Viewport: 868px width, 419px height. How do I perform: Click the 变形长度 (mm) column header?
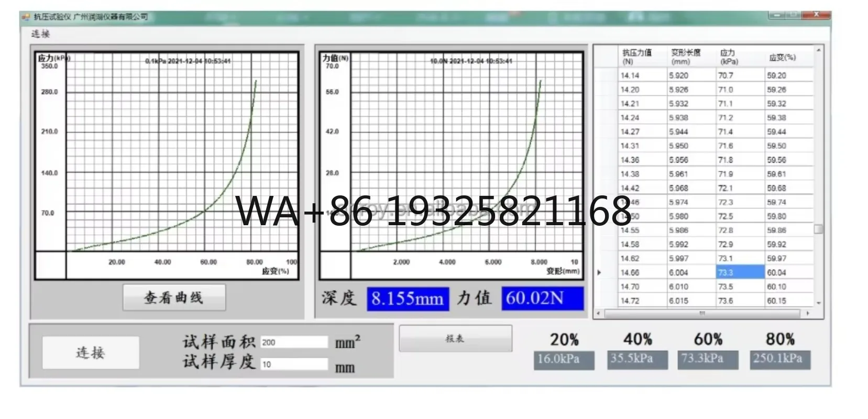[x=691, y=57]
